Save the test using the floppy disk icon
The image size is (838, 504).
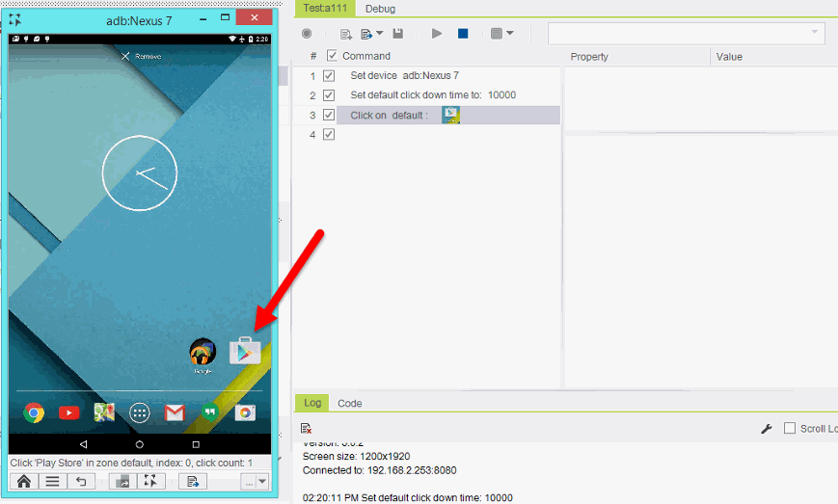click(397, 34)
